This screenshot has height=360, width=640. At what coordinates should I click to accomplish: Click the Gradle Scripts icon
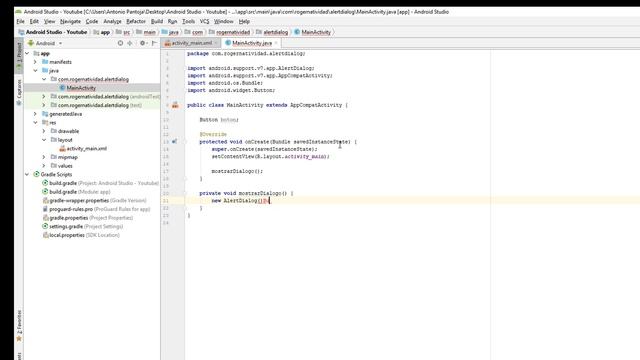tap(36, 174)
